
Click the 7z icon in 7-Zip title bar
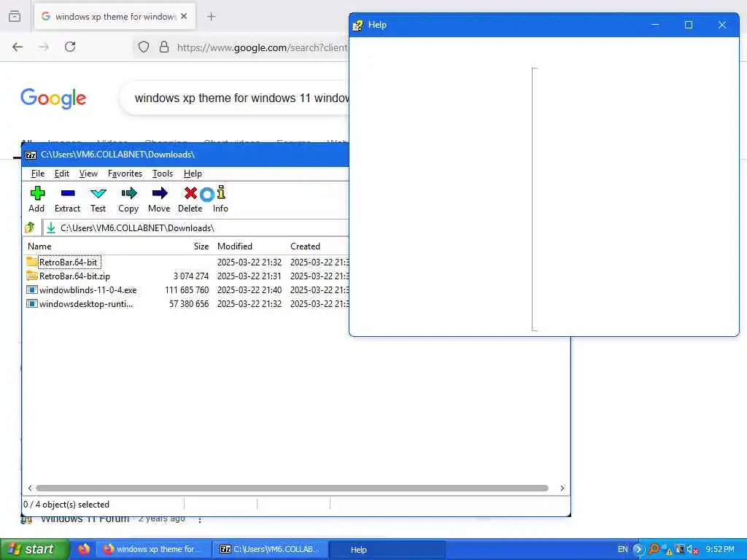pyautogui.click(x=31, y=155)
